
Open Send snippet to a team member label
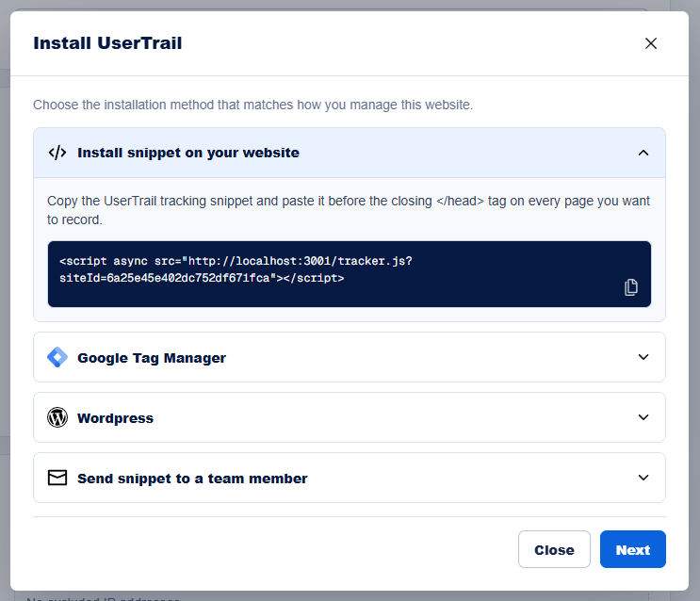click(192, 479)
